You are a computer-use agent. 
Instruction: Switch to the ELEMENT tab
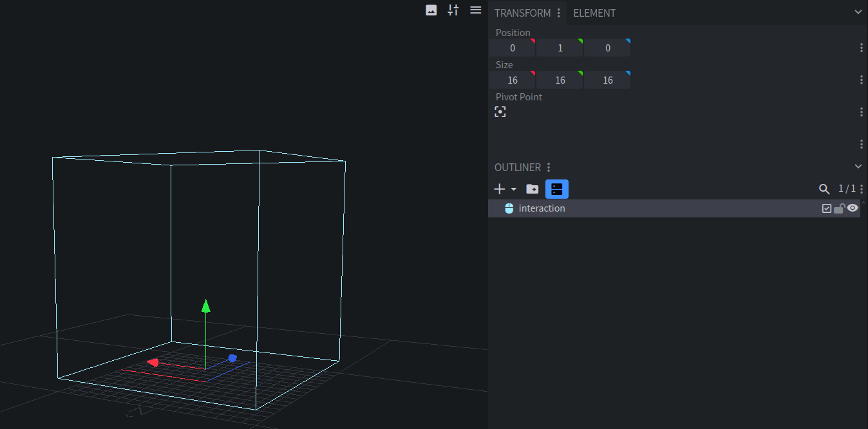point(594,13)
